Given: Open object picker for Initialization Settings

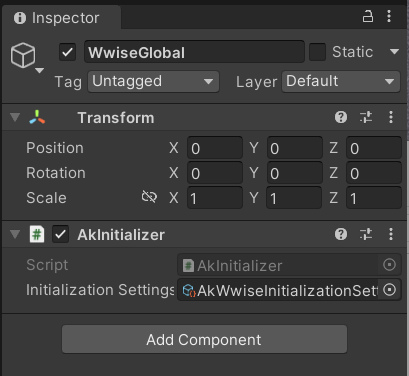Looking at the screenshot, I should pyautogui.click(x=389, y=290).
